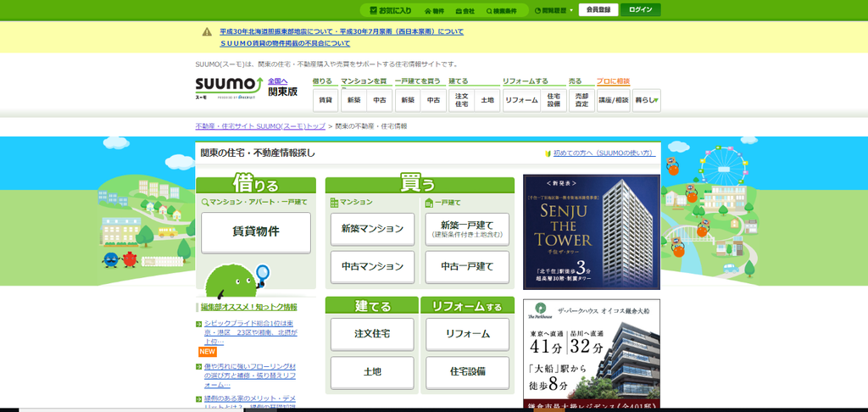Screen dimensions: 868x412
Task: Click the green Suumo mascot with magnifier
Action: (236, 281)
